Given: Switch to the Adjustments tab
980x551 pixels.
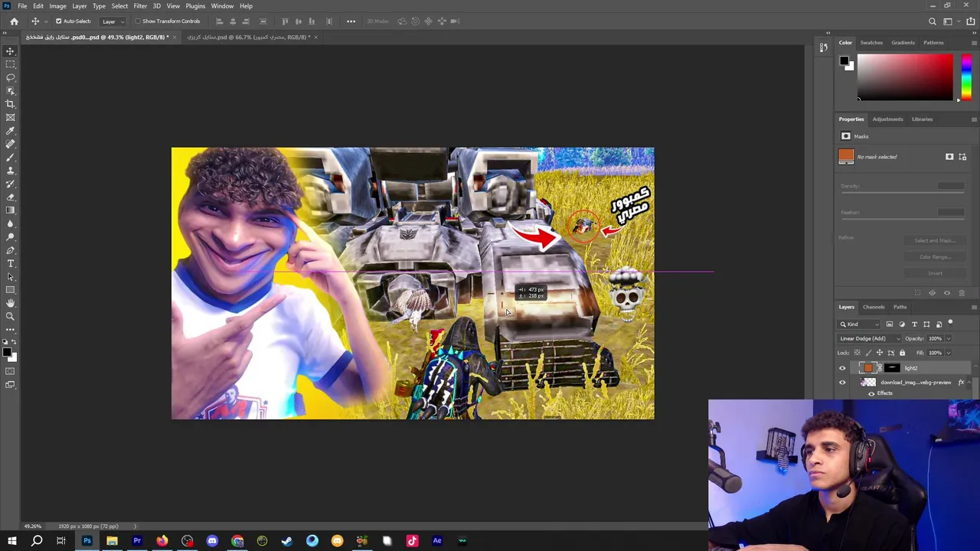Looking at the screenshot, I should [887, 119].
